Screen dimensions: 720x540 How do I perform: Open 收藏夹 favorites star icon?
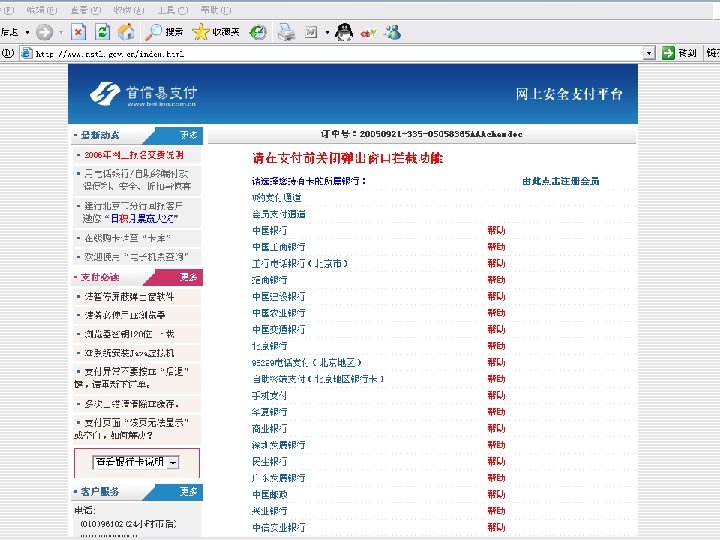[x=216, y=32]
